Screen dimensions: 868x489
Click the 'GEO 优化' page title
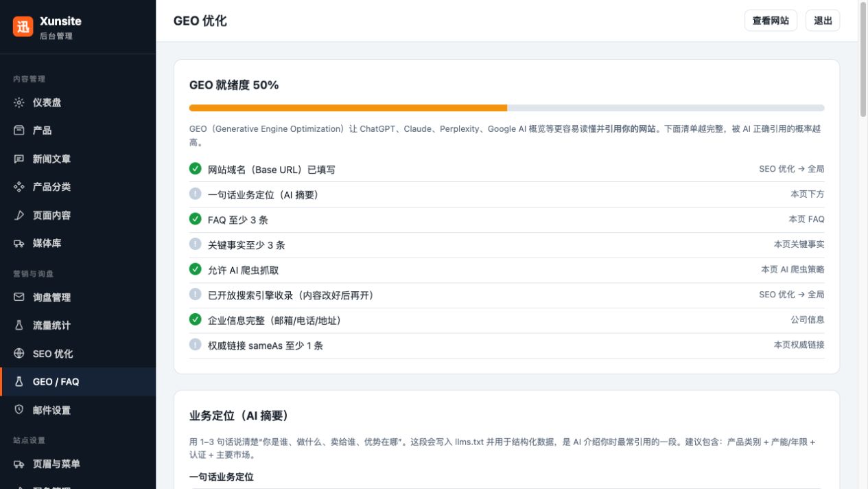pos(200,21)
